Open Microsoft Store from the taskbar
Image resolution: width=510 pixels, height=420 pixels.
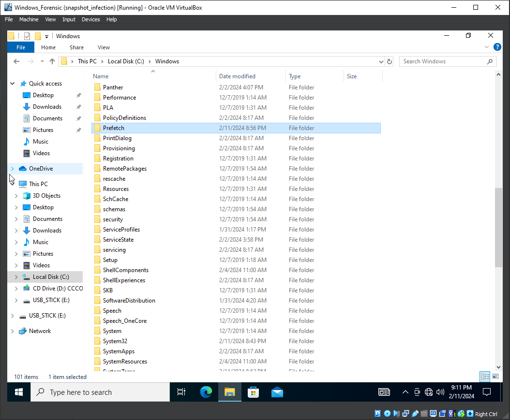tap(253, 392)
